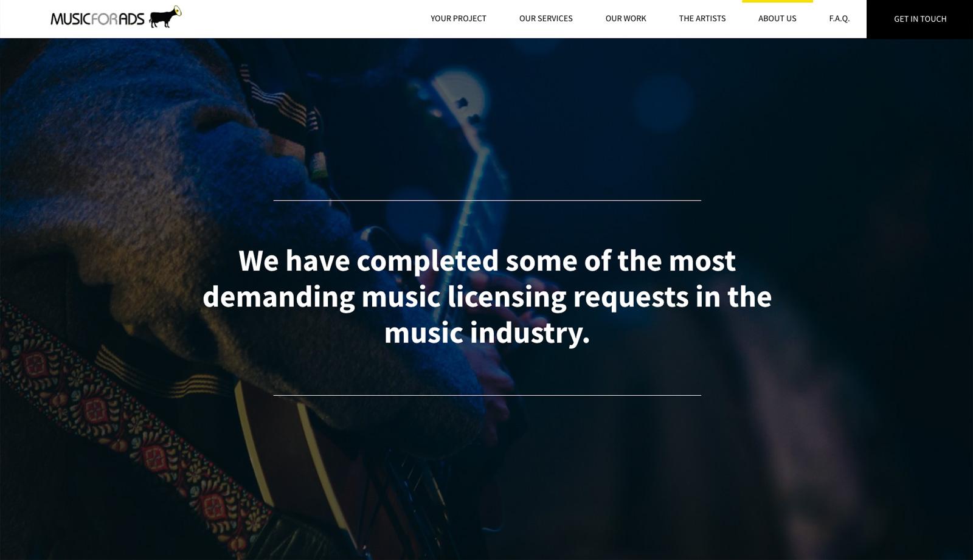Go to the Our Services page

pos(546,18)
